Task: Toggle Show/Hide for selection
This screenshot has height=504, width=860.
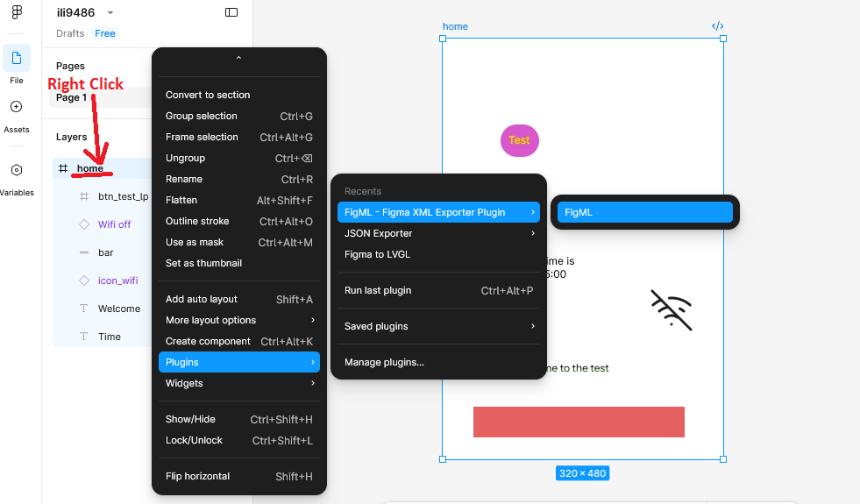Action: coord(239,419)
